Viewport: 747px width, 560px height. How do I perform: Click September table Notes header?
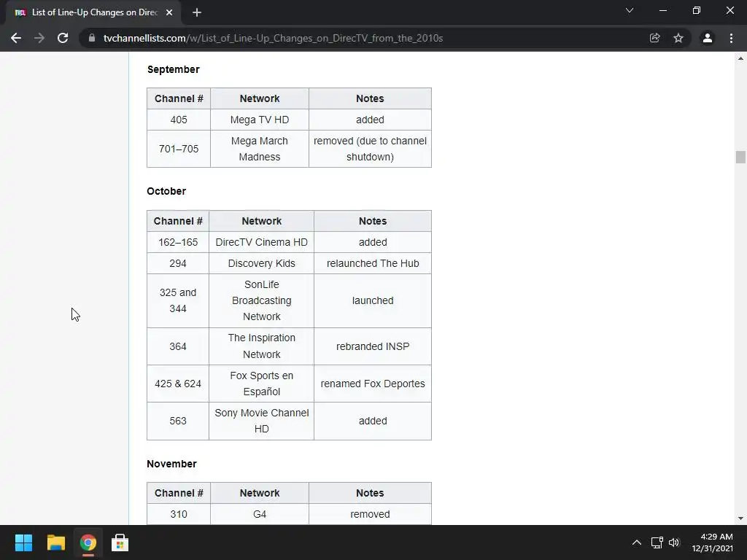370,98
